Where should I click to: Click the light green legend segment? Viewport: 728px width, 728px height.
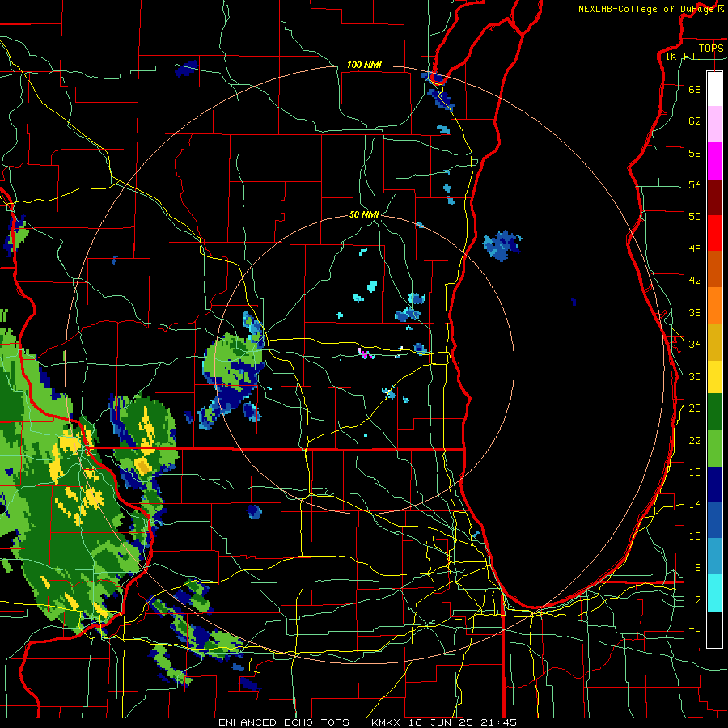[714, 448]
